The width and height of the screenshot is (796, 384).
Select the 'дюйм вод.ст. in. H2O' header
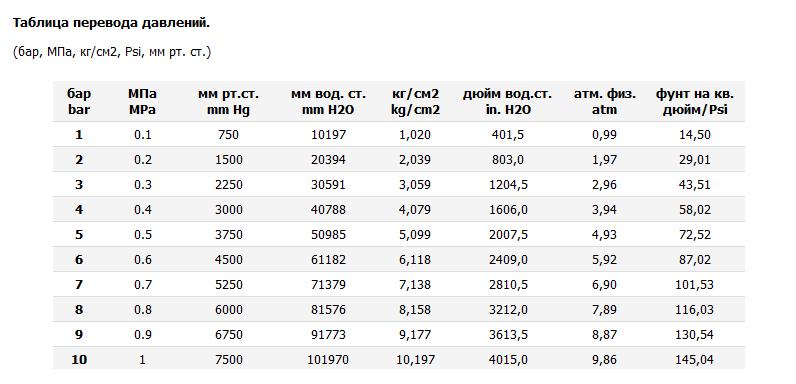point(507,102)
